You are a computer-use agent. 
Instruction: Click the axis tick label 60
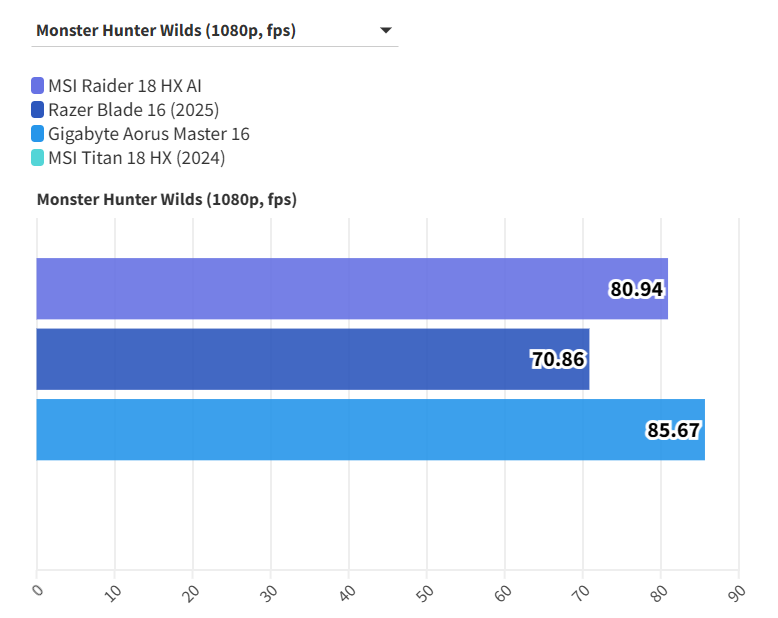(x=503, y=593)
